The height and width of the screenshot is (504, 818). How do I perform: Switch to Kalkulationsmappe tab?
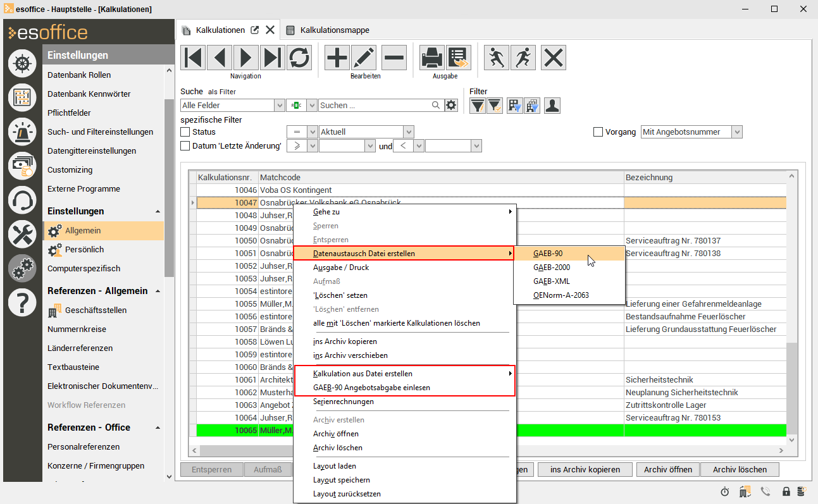point(328,30)
